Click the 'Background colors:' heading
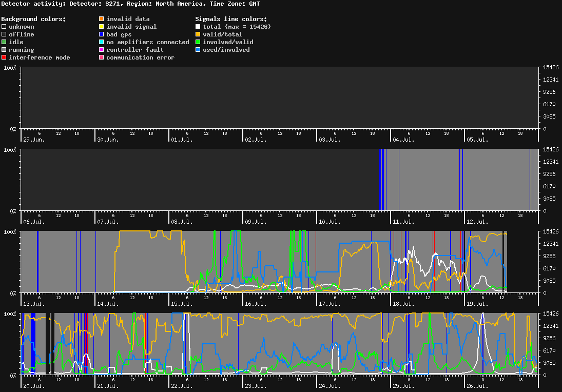The image size is (562, 392). (34, 19)
